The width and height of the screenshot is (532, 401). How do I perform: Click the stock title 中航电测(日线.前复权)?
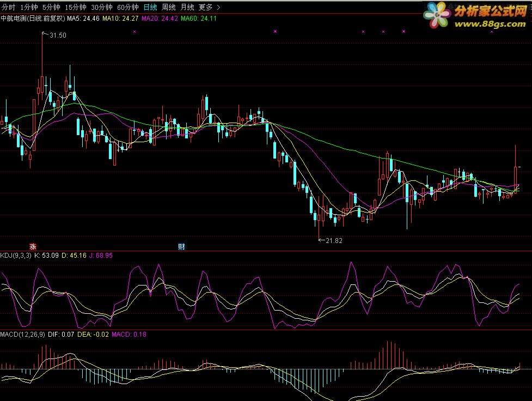click(x=33, y=19)
